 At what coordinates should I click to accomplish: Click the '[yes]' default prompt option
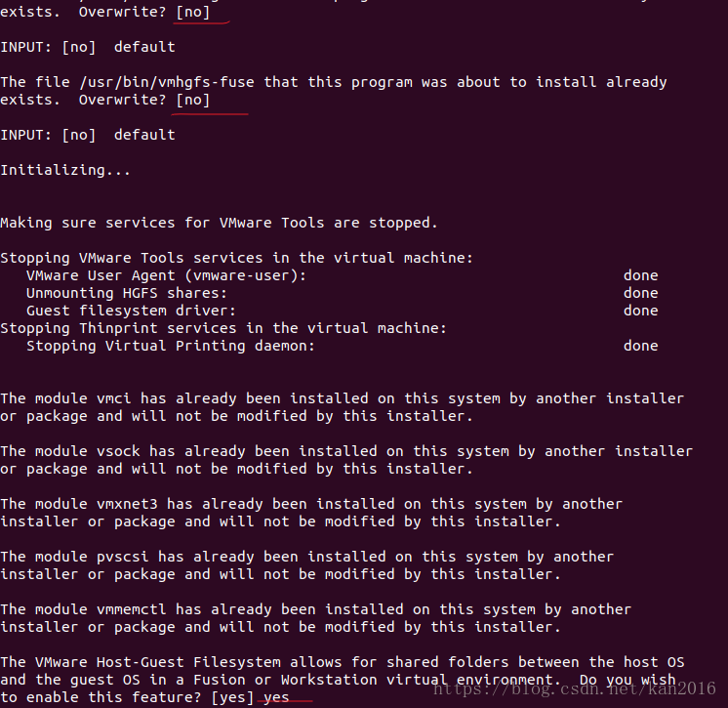coord(231,697)
